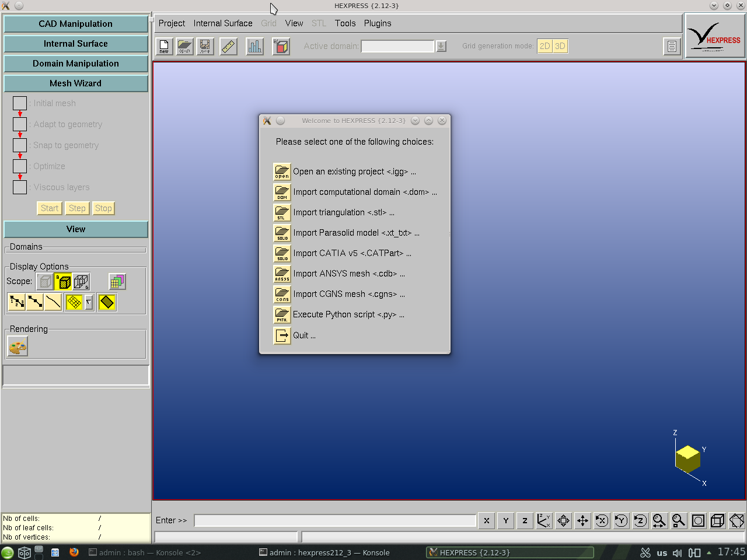Image resolution: width=747 pixels, height=560 pixels.
Task: Toggle Initial mesh step checkbox
Action: tap(20, 104)
